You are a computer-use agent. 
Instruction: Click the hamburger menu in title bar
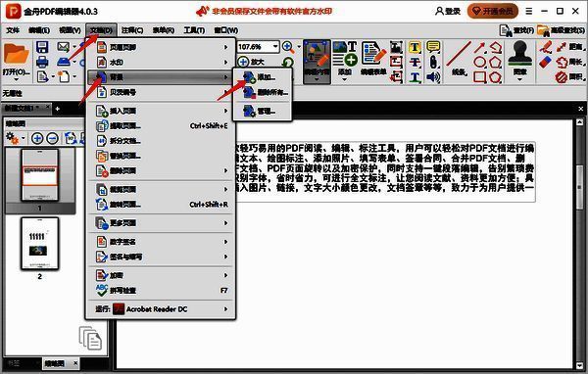[x=529, y=11]
